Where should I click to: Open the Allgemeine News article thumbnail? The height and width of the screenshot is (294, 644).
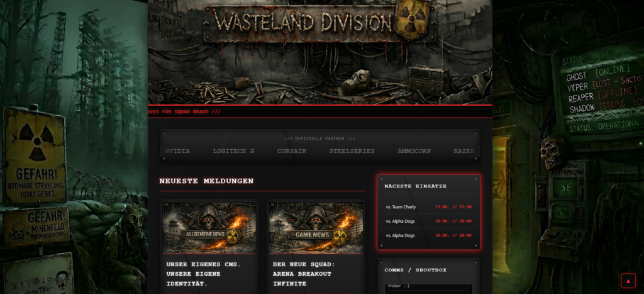coord(209,227)
